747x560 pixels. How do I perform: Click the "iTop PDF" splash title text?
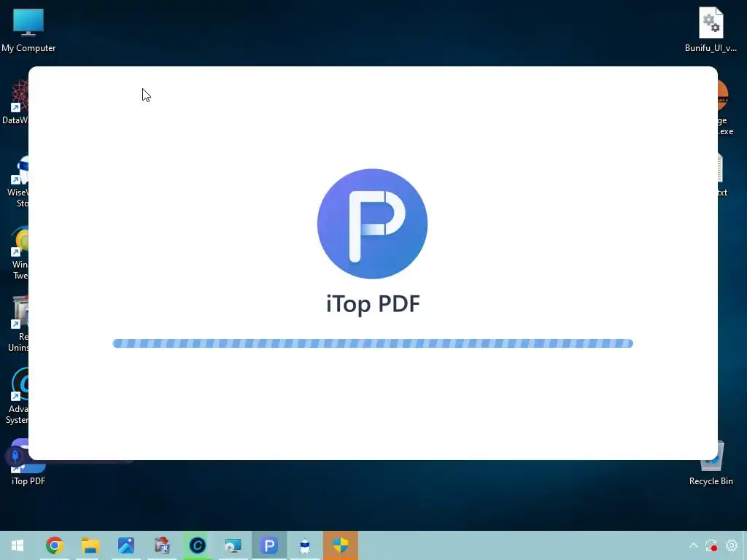pyautogui.click(x=373, y=304)
